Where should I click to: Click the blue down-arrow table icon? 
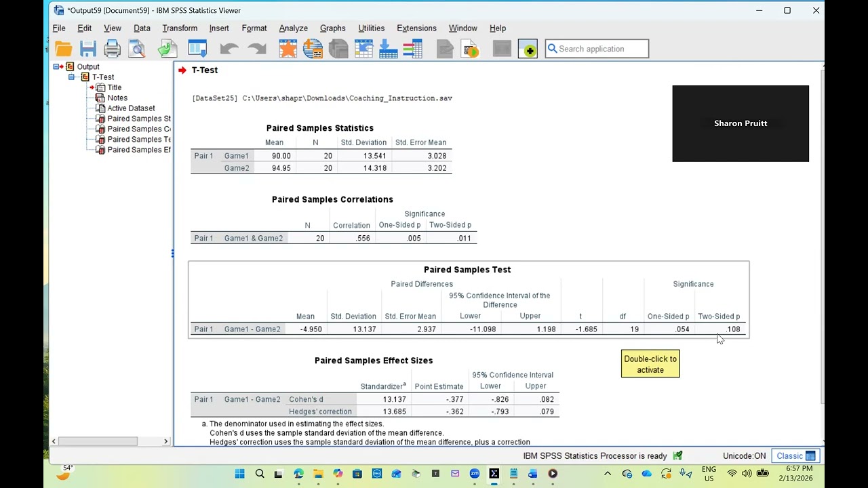[389, 49]
